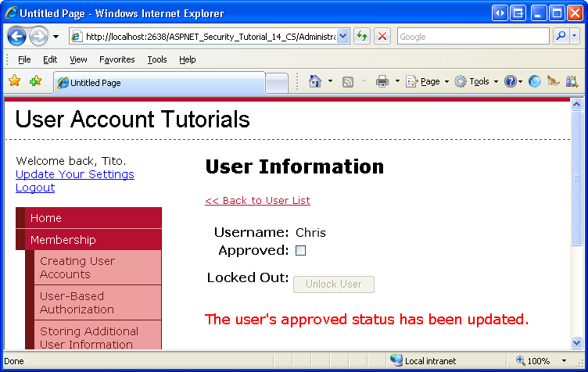Click the vertical scrollbar thumb
Viewport: 588px width, 372px height.
(576, 178)
